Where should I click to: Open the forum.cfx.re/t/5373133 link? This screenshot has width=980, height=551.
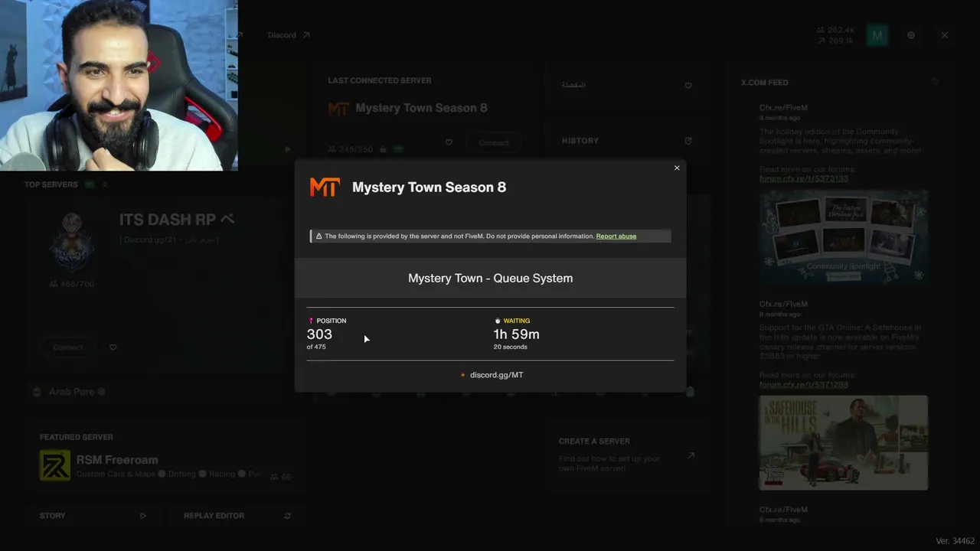(804, 178)
